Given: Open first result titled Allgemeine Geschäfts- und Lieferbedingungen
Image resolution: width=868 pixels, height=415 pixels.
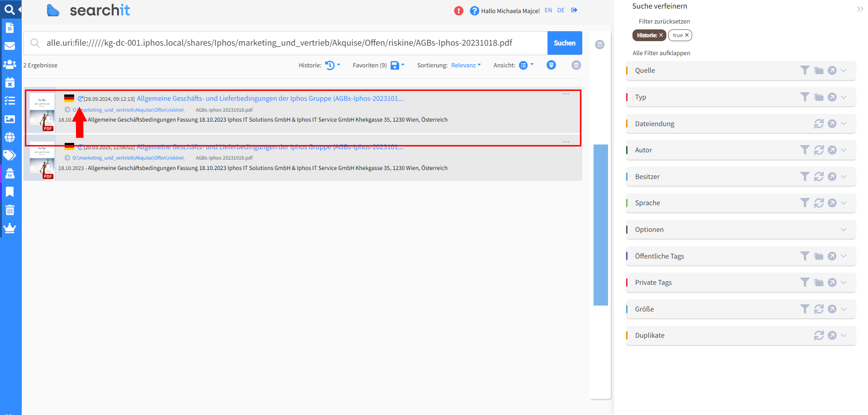Looking at the screenshot, I should coord(270,99).
